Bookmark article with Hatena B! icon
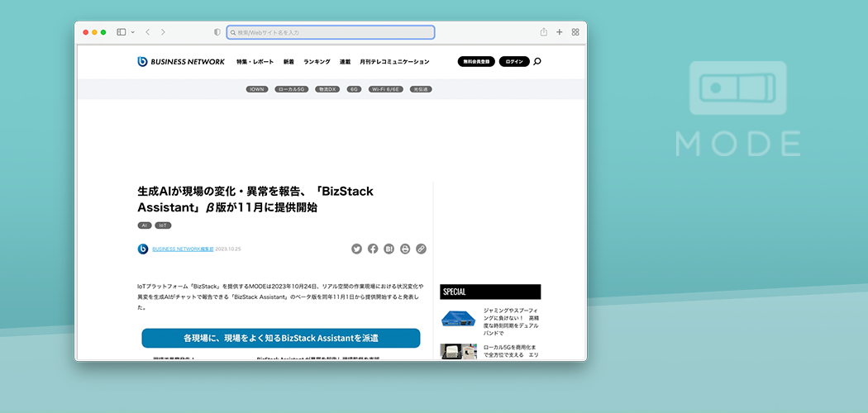 click(389, 249)
